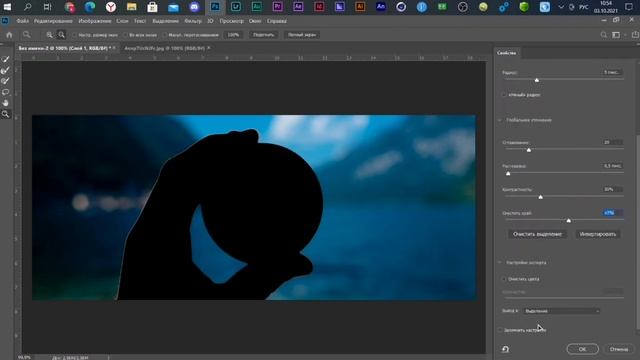
Task: Open Yandex Browser from taskbar
Action: (x=111, y=7)
